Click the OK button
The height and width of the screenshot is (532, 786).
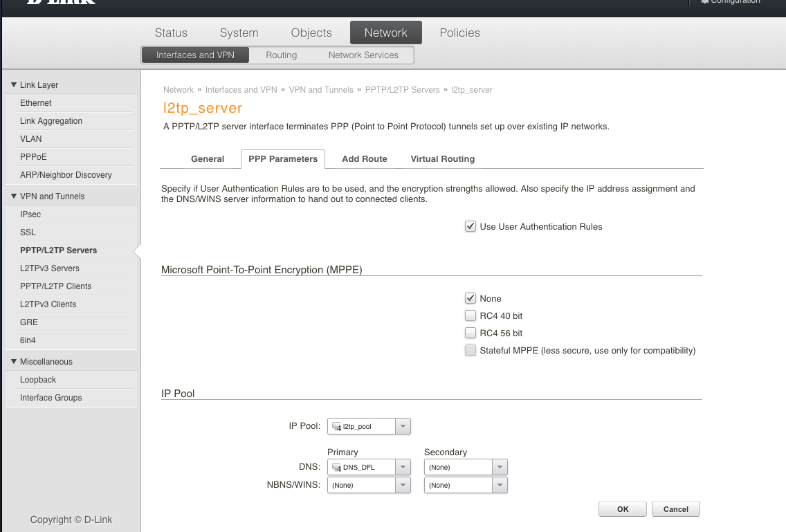pyautogui.click(x=623, y=509)
